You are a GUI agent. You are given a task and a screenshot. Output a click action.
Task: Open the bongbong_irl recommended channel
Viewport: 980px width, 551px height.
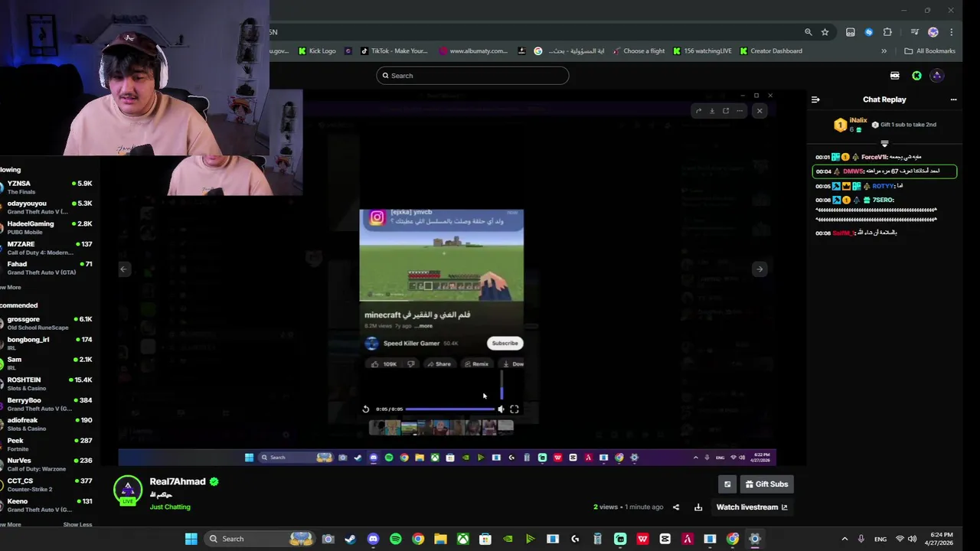(46, 343)
